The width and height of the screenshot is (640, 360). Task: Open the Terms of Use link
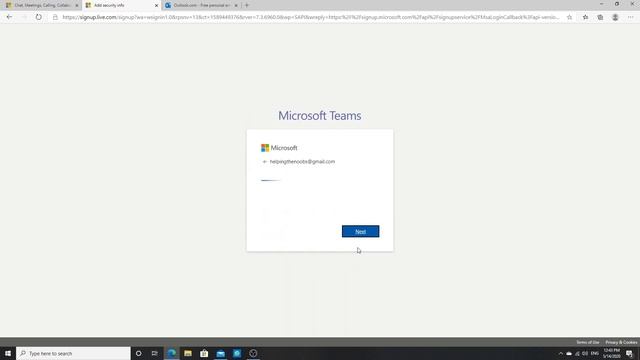(587, 342)
